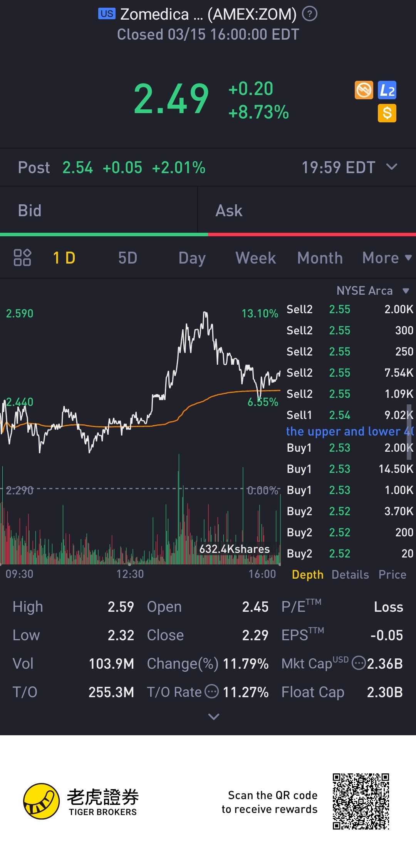Select the Buy1 row with 2.00K
416x868 pixels.
[350, 447]
